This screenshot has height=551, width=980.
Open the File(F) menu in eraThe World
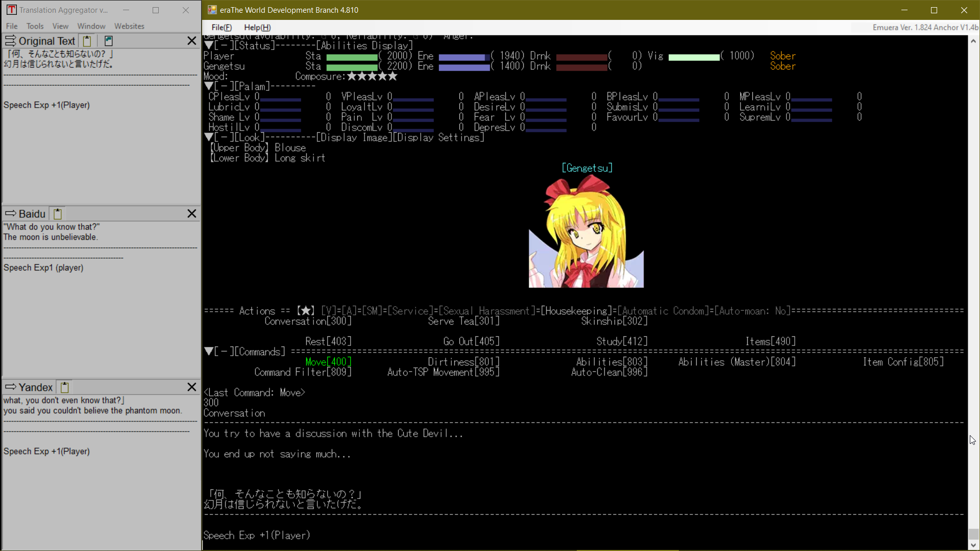click(x=221, y=28)
